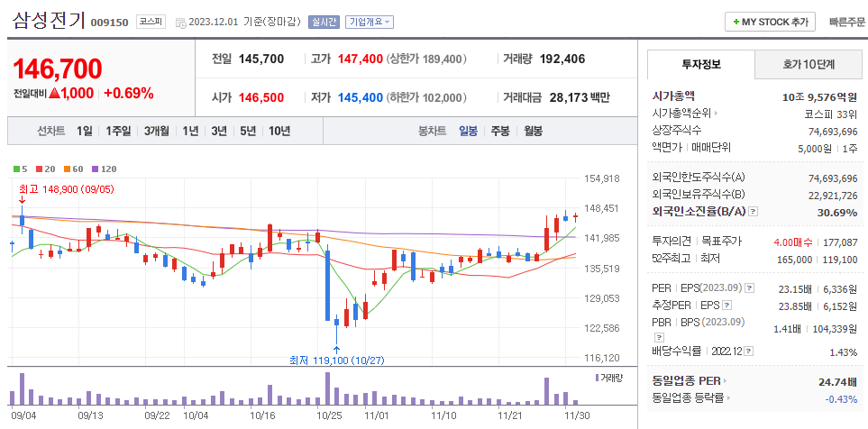Select the 일봉 candlestick chart

click(x=469, y=132)
